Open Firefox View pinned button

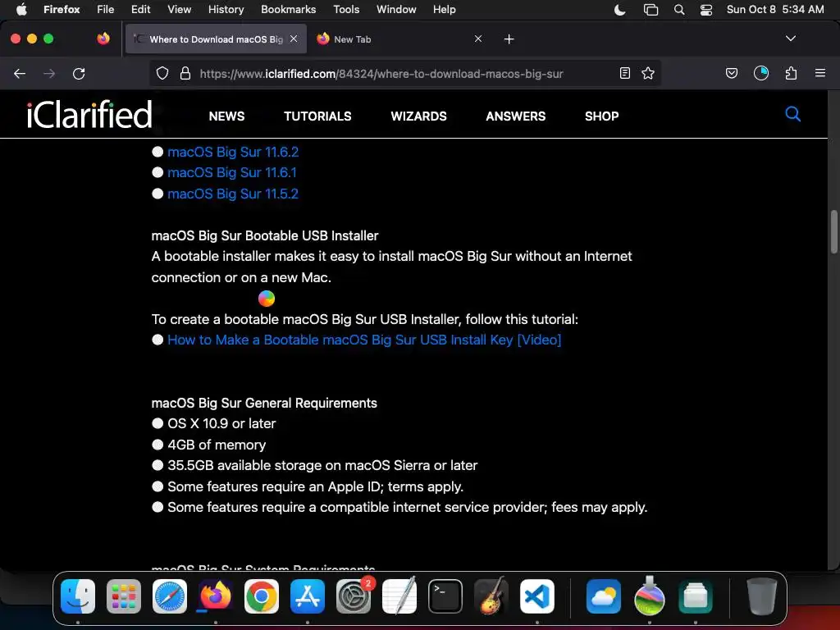click(103, 39)
